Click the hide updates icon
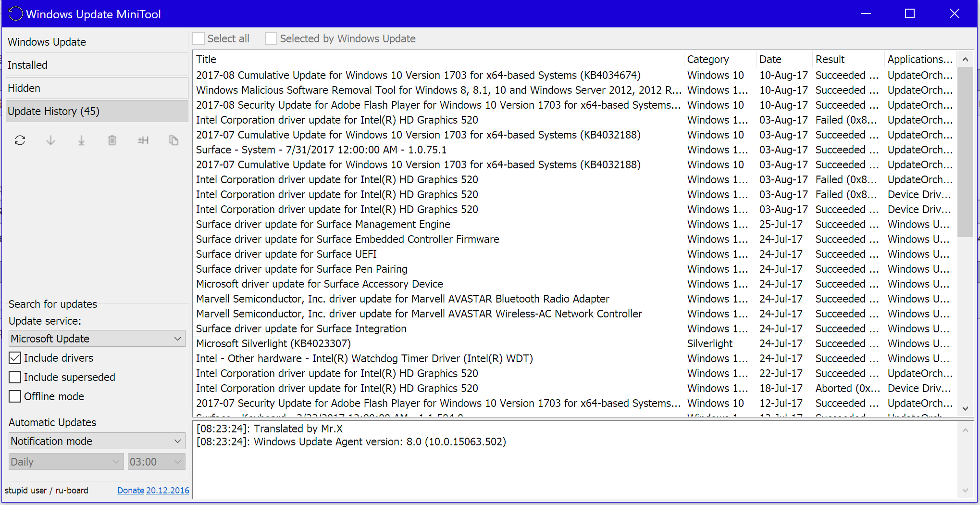The image size is (980, 505). pyautogui.click(x=143, y=140)
